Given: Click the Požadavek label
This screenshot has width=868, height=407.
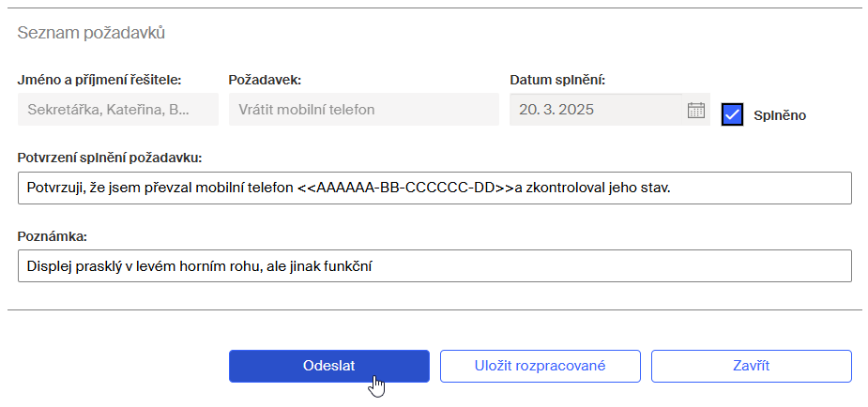Looking at the screenshot, I should click(x=265, y=81).
